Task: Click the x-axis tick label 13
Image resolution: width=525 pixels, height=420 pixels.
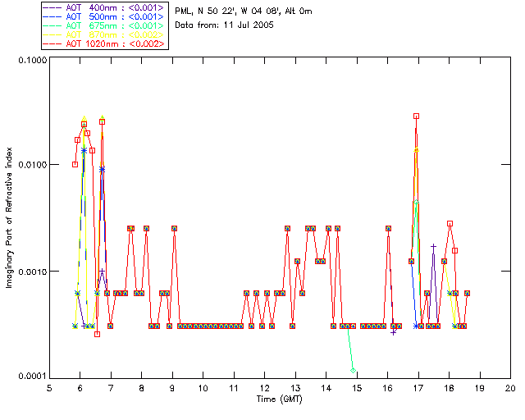Action: 295,388
